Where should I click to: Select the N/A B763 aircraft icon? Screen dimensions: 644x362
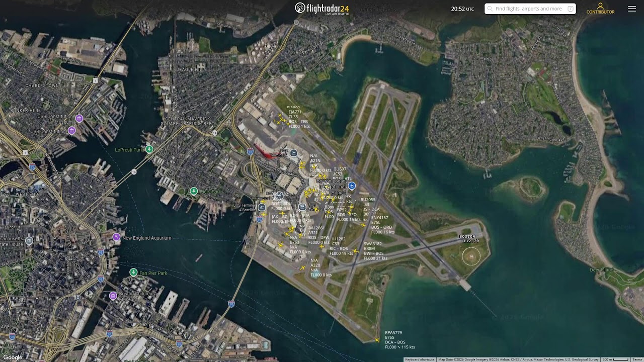(x=281, y=245)
